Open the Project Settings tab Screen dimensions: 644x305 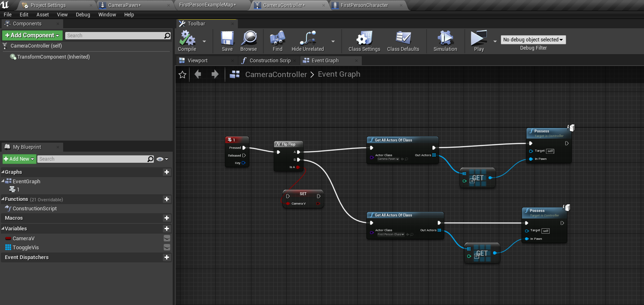(48, 5)
